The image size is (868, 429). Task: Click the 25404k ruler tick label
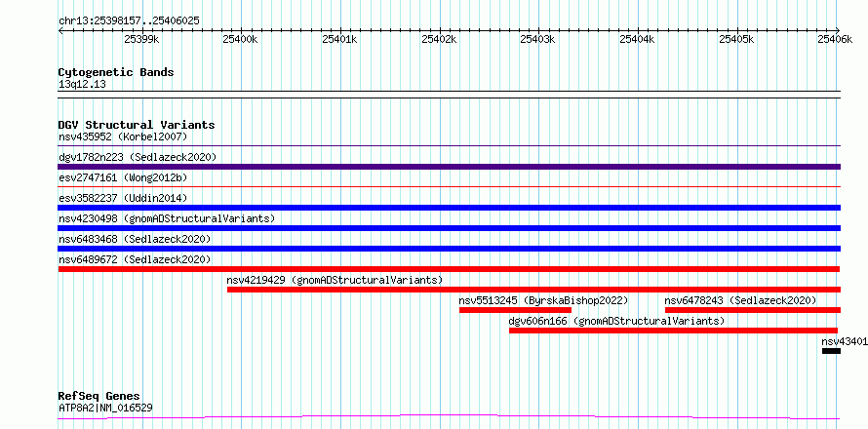click(x=638, y=39)
